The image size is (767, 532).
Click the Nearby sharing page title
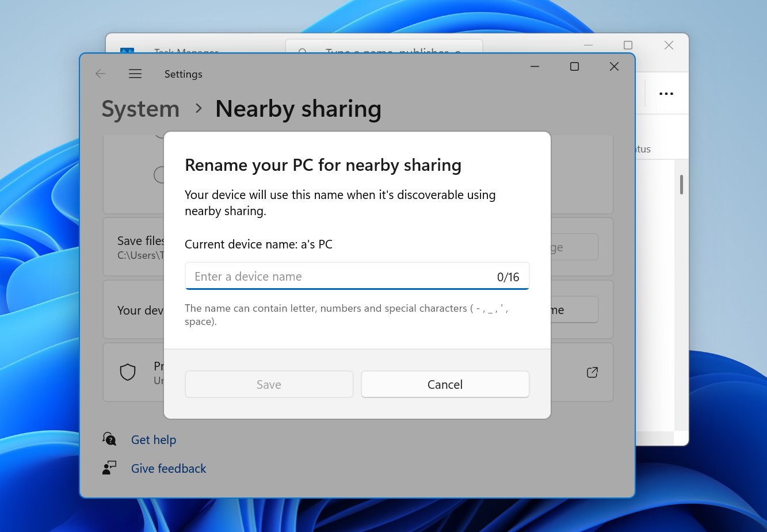click(x=298, y=109)
